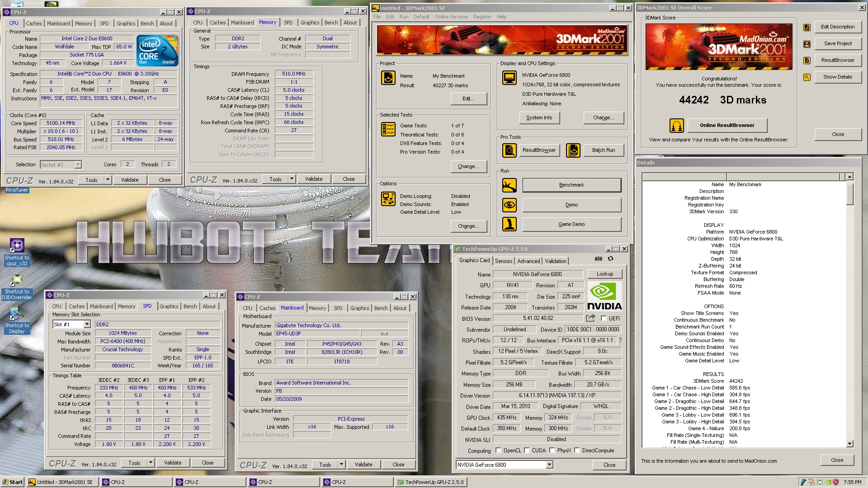Click the Save Project button
868x488 pixels.
tap(838, 43)
